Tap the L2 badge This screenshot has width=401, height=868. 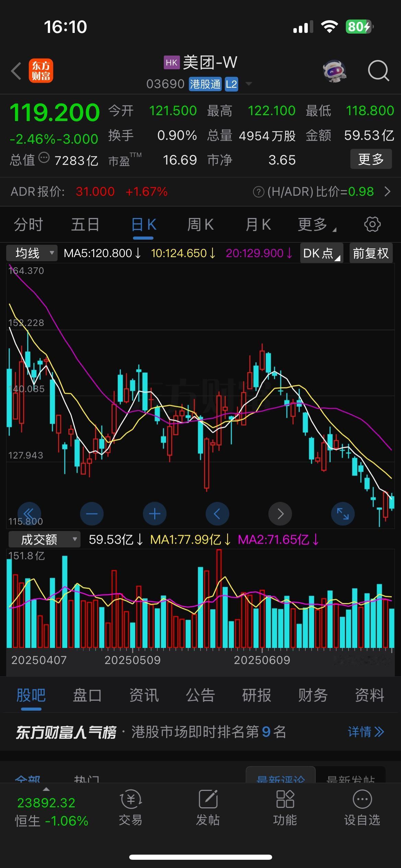(231, 84)
